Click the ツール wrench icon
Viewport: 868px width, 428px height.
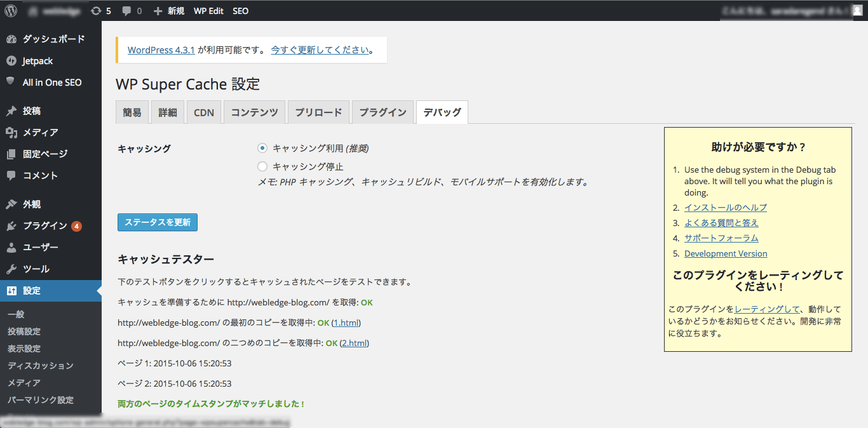[11, 269]
